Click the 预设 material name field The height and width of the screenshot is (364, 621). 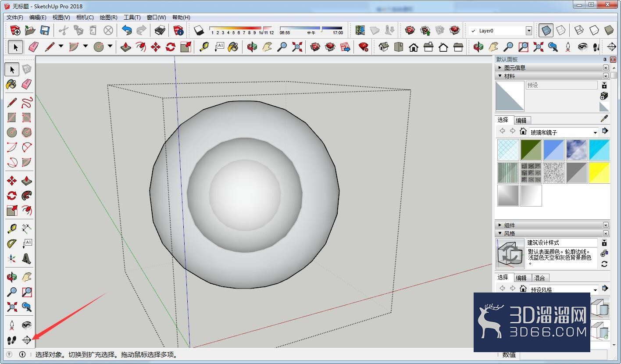coord(562,85)
